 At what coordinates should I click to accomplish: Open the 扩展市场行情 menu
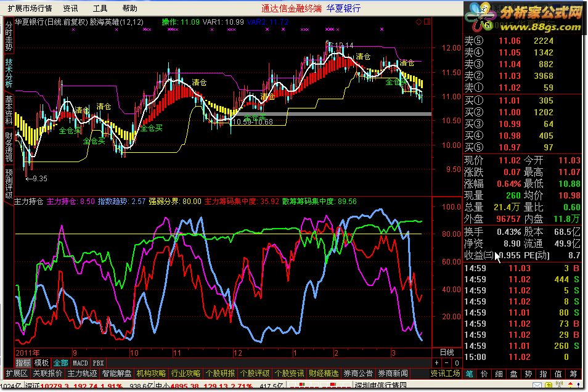(30, 8)
